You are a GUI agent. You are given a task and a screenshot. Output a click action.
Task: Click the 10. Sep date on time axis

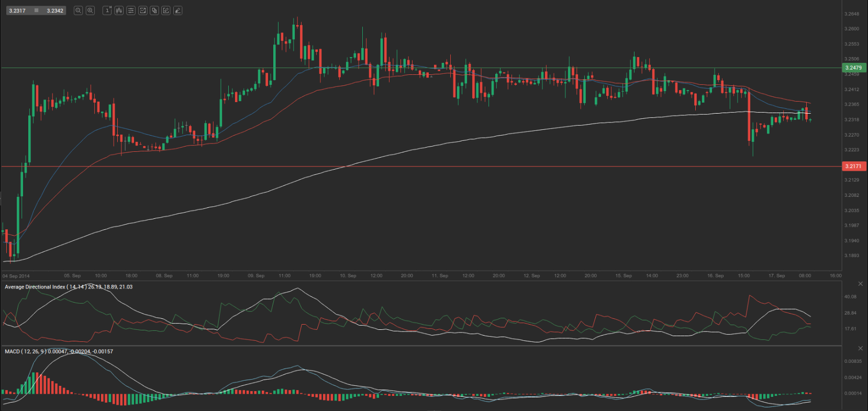[348, 275]
